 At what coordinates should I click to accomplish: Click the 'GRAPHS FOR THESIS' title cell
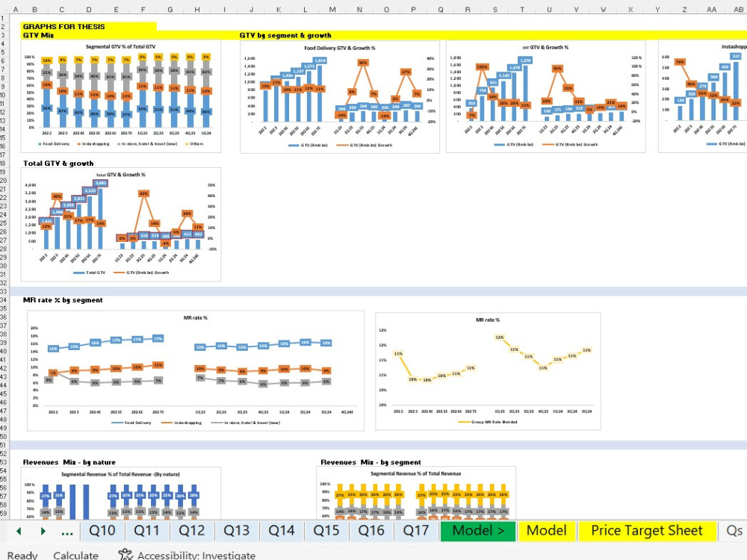[63, 27]
